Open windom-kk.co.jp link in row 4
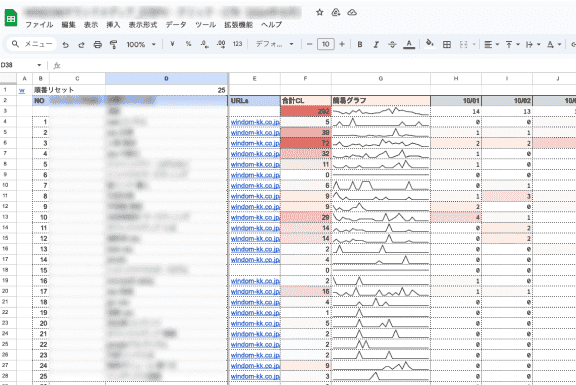Viewport: 576px width, 385px height. [255, 122]
